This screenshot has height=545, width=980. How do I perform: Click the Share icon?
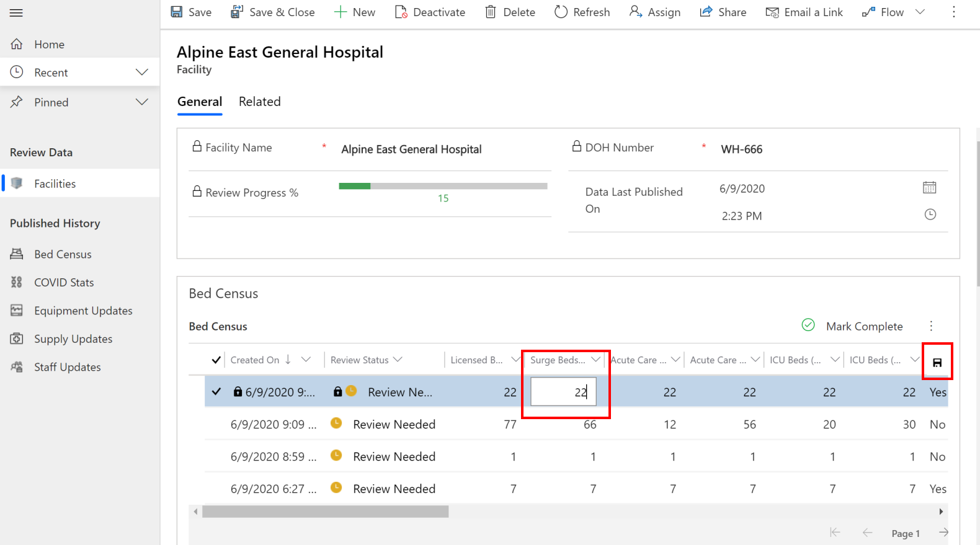706,12
